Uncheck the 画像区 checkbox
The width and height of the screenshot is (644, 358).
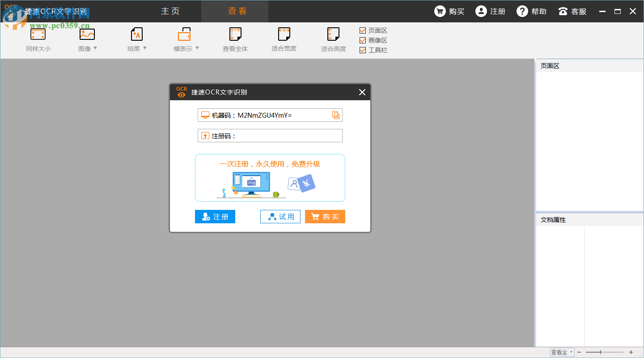pos(363,40)
